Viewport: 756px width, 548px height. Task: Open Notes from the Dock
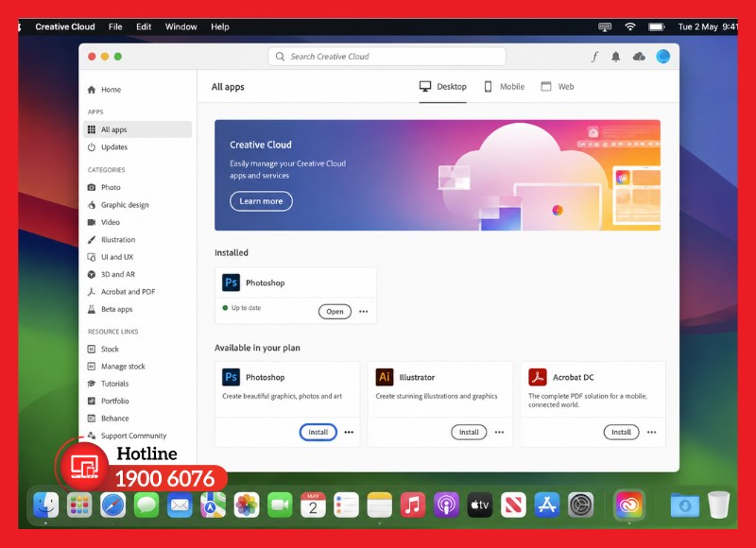pyautogui.click(x=380, y=505)
